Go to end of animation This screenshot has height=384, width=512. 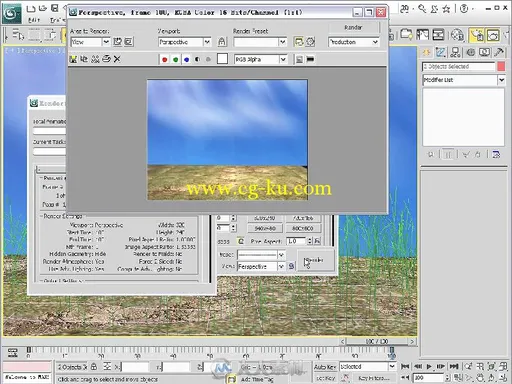coord(454,366)
